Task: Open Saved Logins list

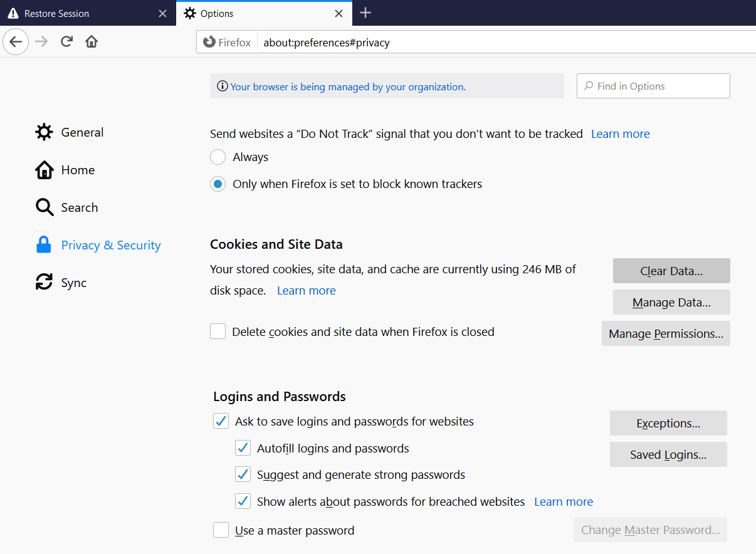Action: [x=668, y=454]
